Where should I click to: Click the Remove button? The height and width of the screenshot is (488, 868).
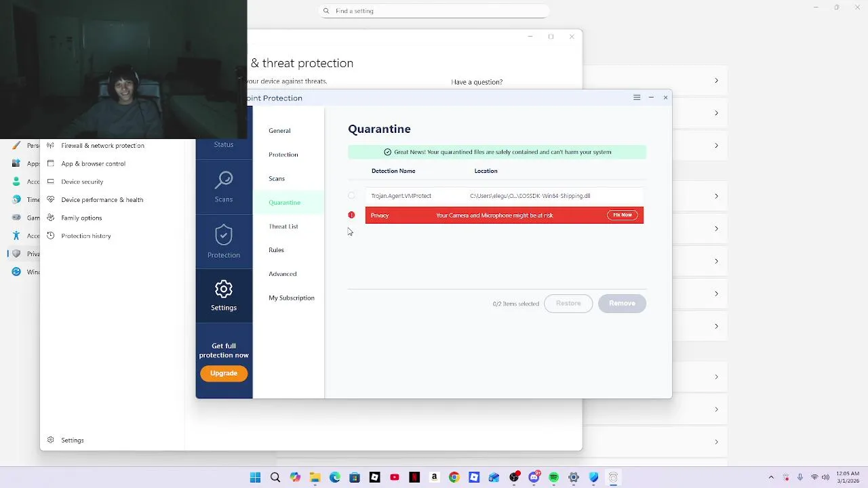[x=622, y=304]
